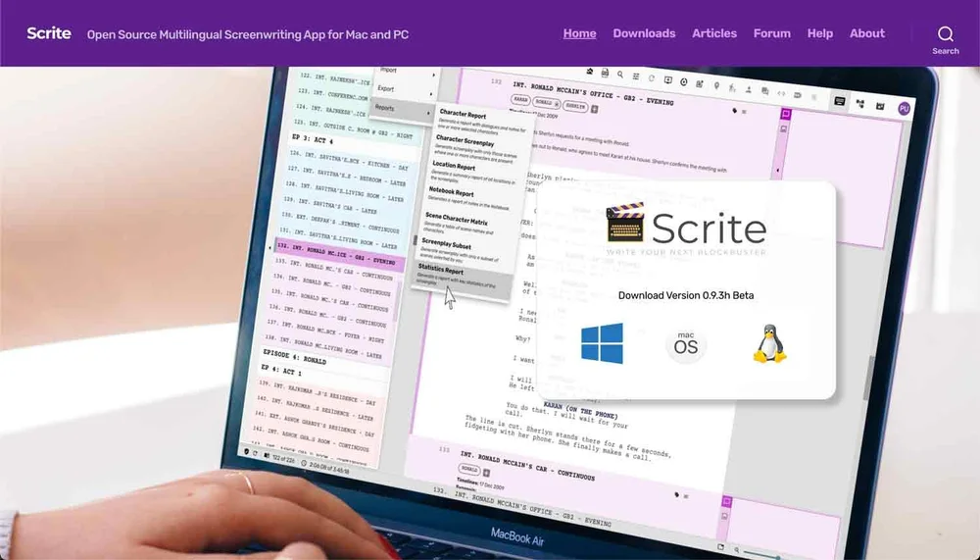Choose Notebook Report in Reports submenu
Screen dimensions: 980x560
[x=469, y=198]
